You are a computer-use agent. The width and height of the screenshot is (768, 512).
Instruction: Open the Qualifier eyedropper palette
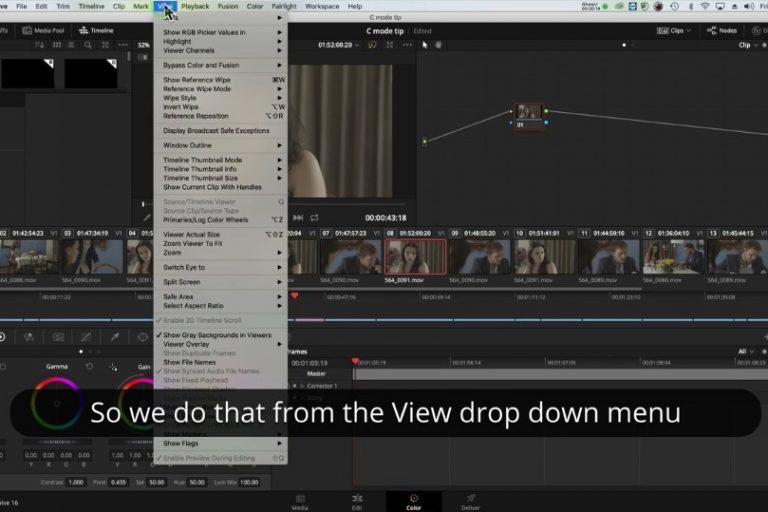(x=115, y=337)
